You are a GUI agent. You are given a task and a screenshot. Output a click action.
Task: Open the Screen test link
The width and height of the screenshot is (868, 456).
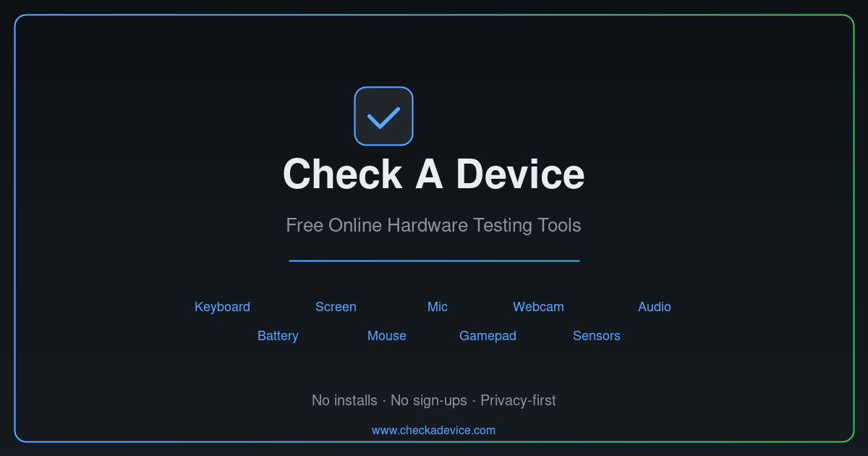(x=336, y=307)
